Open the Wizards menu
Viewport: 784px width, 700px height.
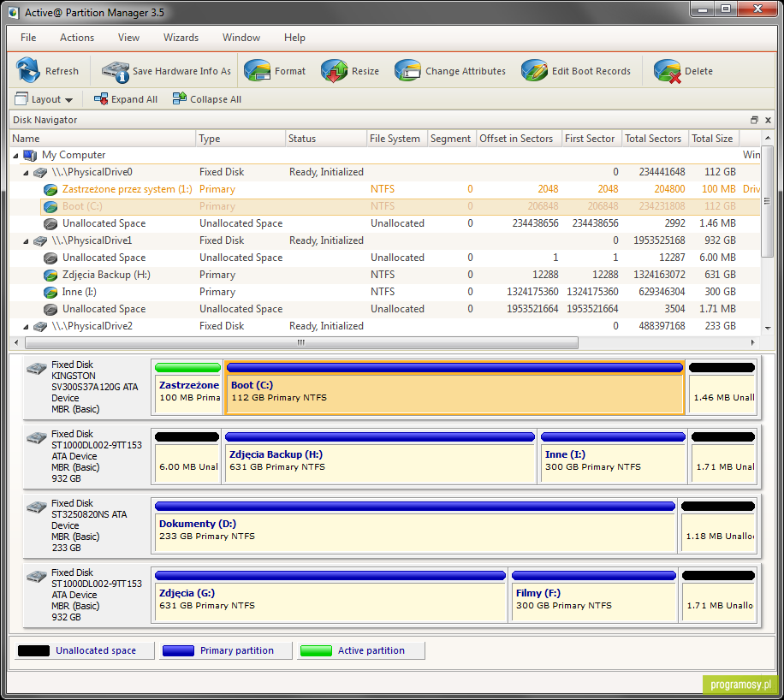[181, 38]
